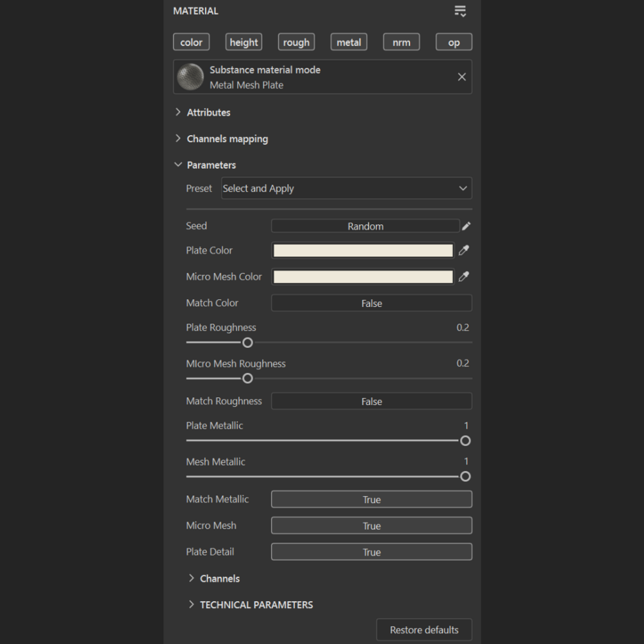Toggle the op channel button
Screen dimensions: 644x644
tap(454, 42)
